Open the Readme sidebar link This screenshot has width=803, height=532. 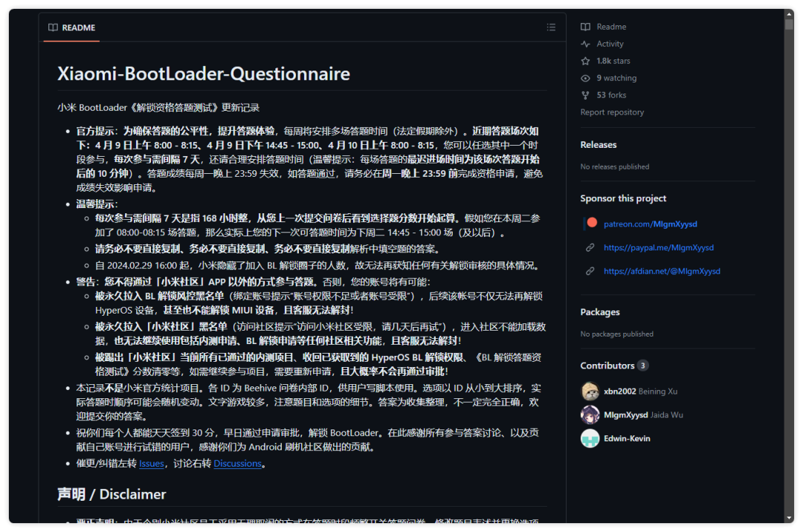click(611, 27)
